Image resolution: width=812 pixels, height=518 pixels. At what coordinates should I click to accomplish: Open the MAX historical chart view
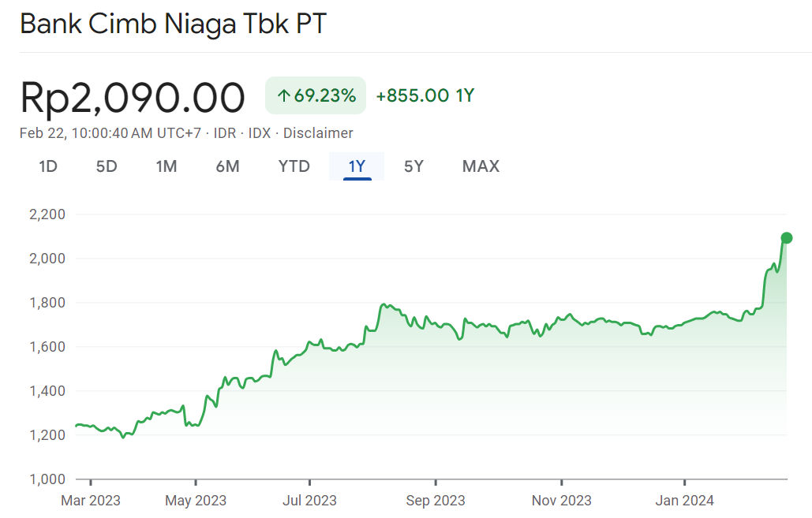(x=481, y=166)
